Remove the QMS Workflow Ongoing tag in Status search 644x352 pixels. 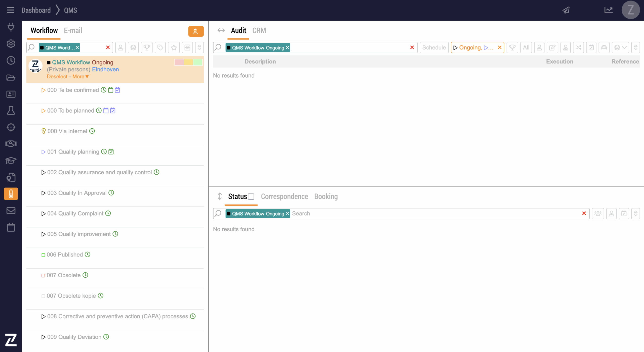[288, 213]
